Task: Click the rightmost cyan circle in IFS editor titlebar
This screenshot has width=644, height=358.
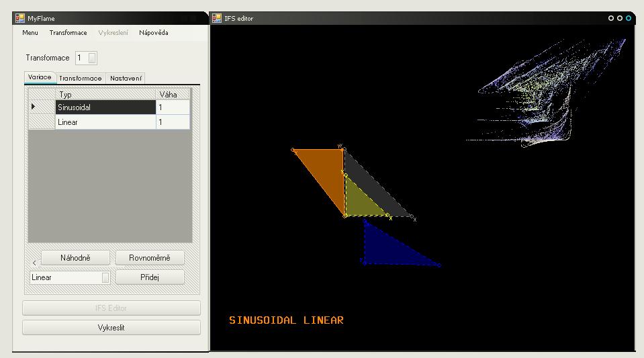Action: click(629, 18)
